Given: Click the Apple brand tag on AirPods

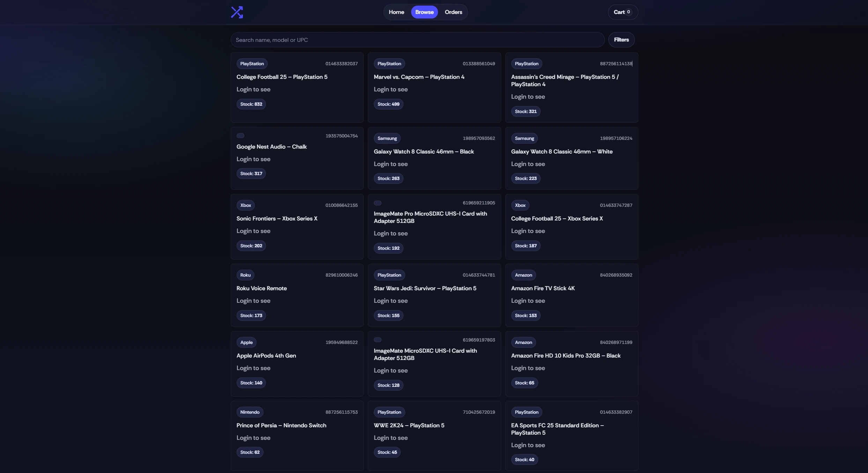Looking at the screenshot, I should point(246,343).
